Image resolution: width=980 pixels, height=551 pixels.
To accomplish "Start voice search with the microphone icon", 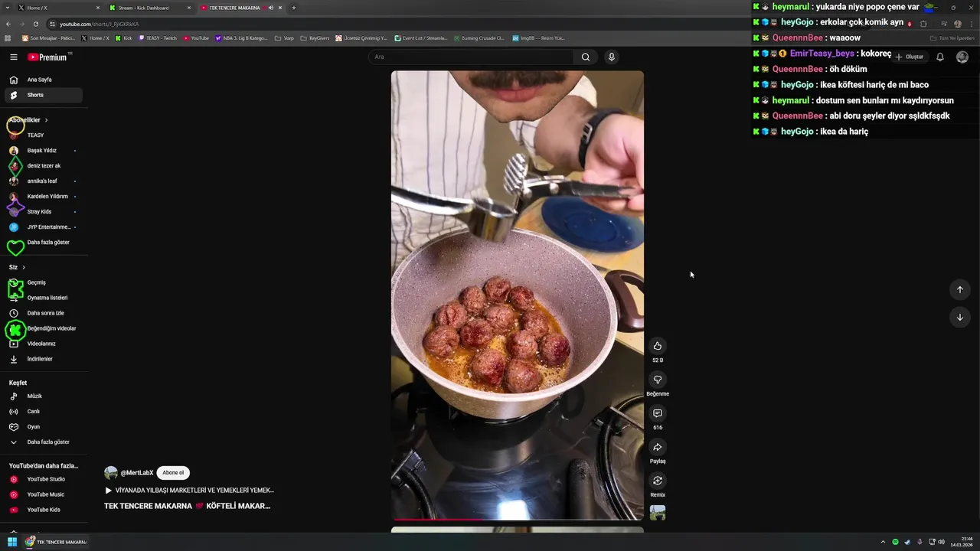I will pos(611,57).
